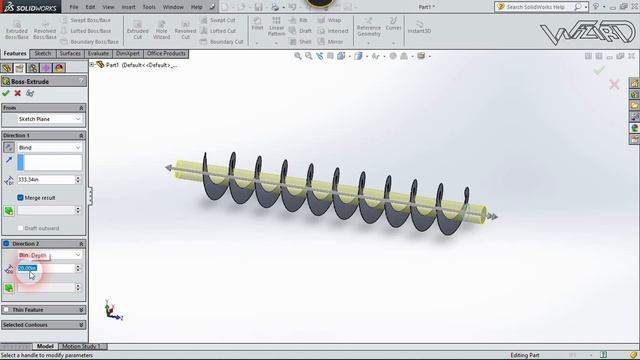Cancel the Boss-Extrude with the red X
Screen dimensions: 640x360
[x=18, y=93]
